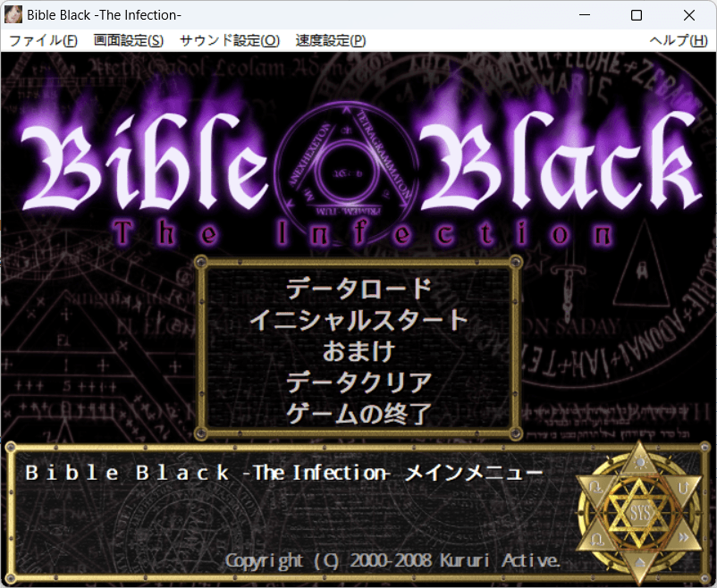Close the Bible Black window
Image resolution: width=717 pixels, height=588 pixels.
[x=689, y=15]
